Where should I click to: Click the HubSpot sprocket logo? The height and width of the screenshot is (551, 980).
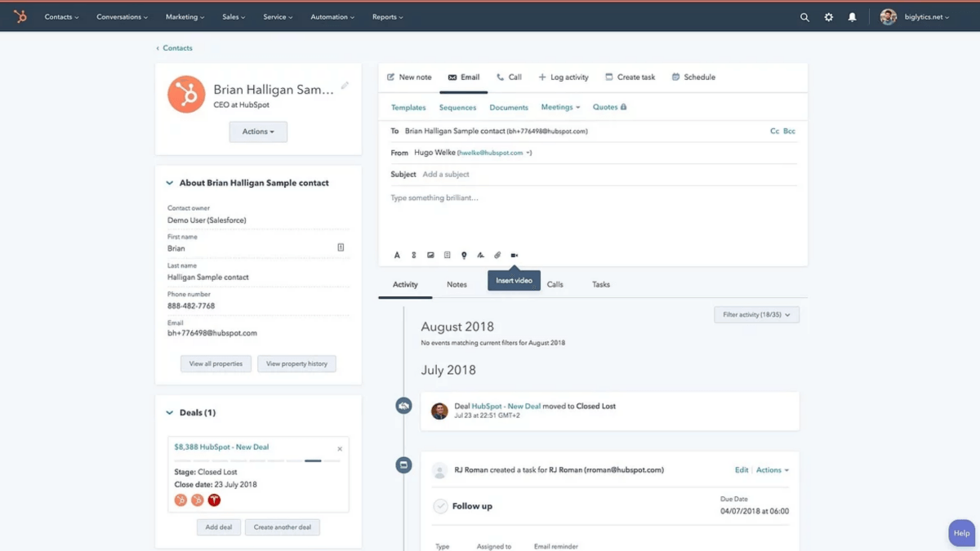point(20,16)
